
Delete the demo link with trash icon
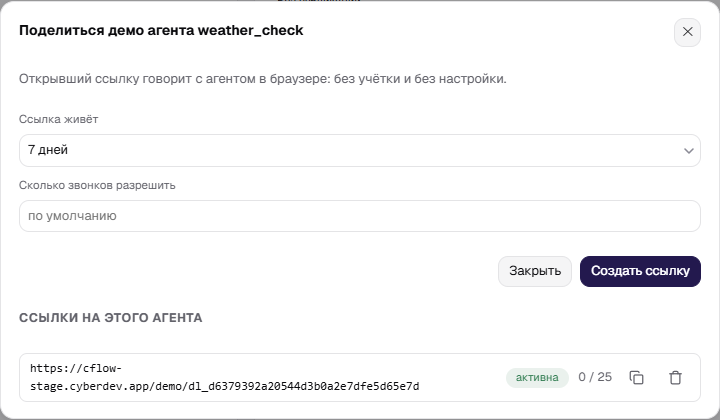675,377
